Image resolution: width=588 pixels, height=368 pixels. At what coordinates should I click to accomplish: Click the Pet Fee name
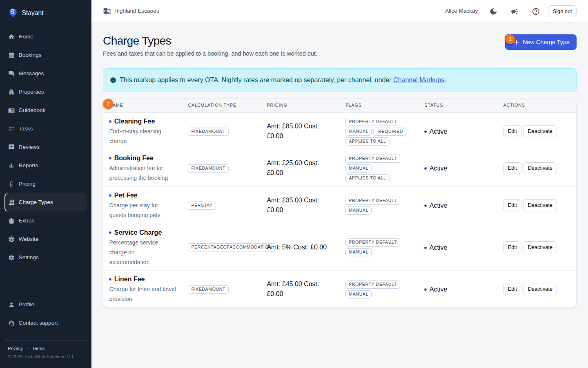pos(126,195)
